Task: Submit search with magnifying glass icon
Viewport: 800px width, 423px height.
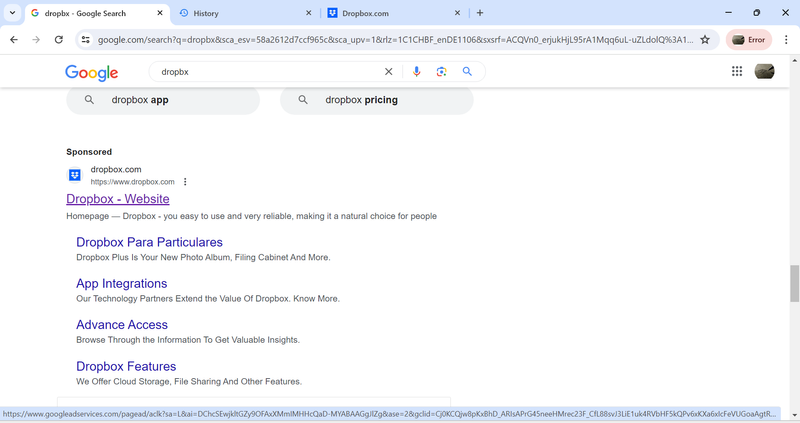Action: pyautogui.click(x=467, y=72)
